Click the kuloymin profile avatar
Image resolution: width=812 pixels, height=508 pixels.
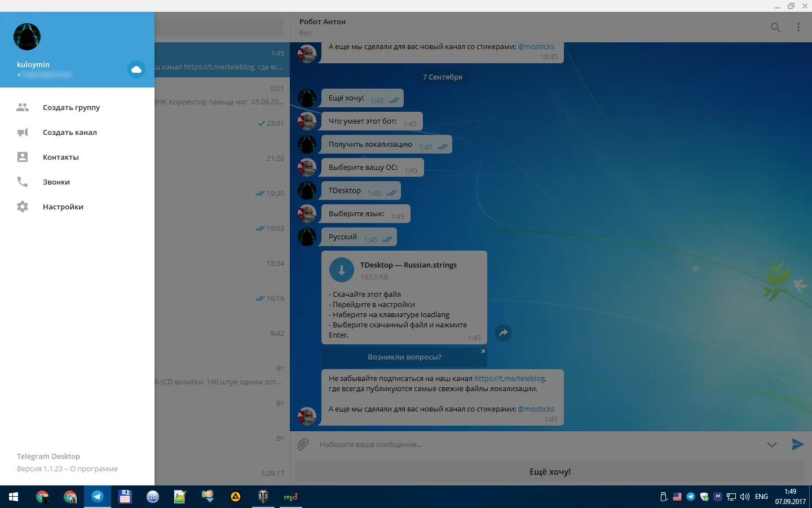(x=27, y=37)
